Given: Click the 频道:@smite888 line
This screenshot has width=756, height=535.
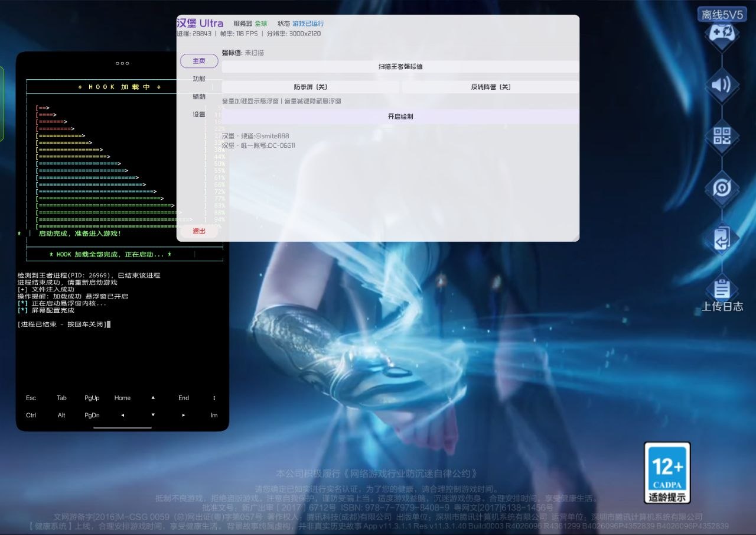Looking at the screenshot, I should 256,136.
